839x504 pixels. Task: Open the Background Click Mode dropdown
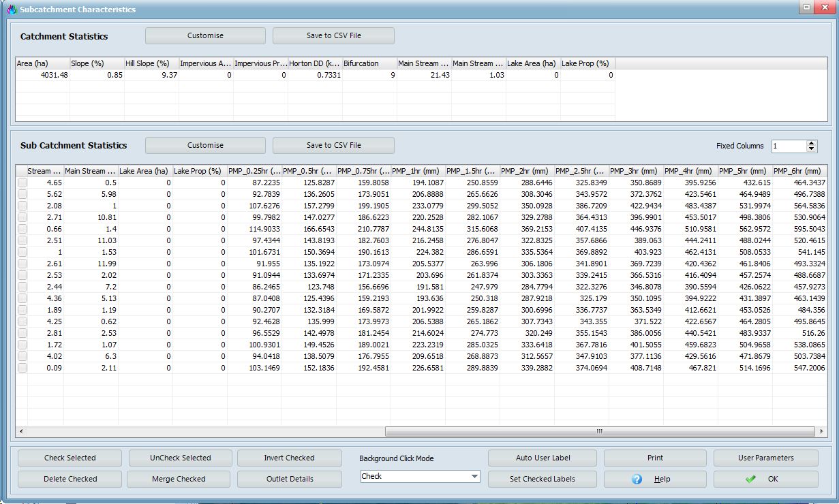pos(420,477)
